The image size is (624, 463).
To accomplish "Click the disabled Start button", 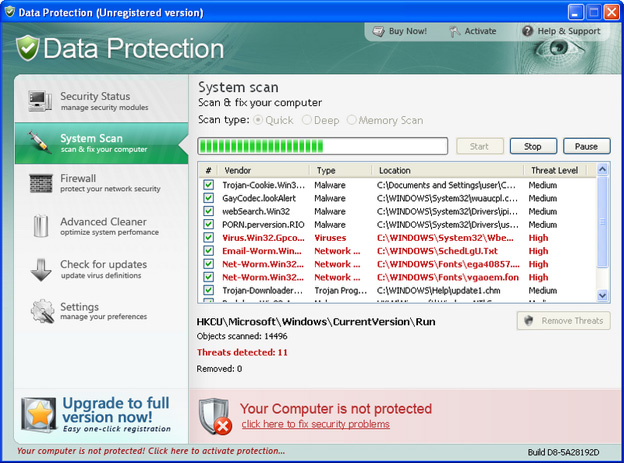I will (x=480, y=146).
